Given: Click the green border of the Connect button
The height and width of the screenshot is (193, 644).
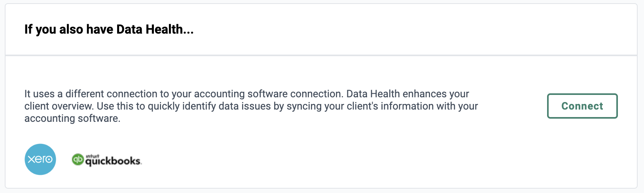Looking at the screenshot, I should click(x=582, y=95).
